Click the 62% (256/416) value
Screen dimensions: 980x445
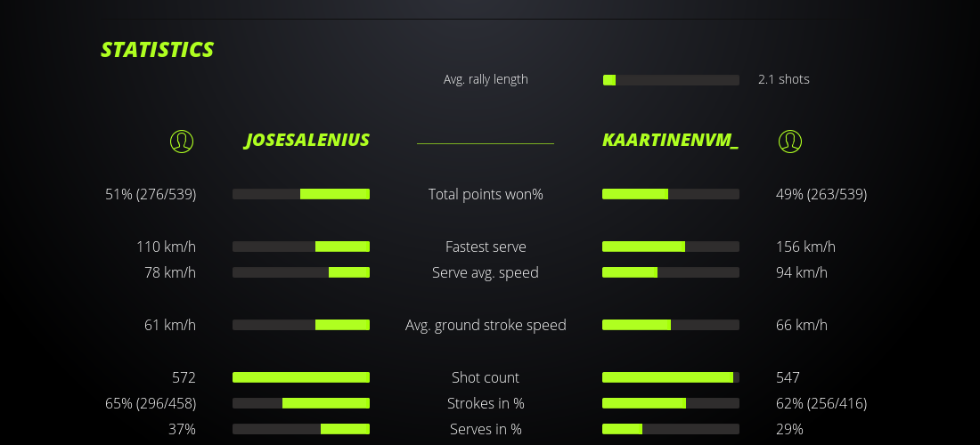coord(821,403)
